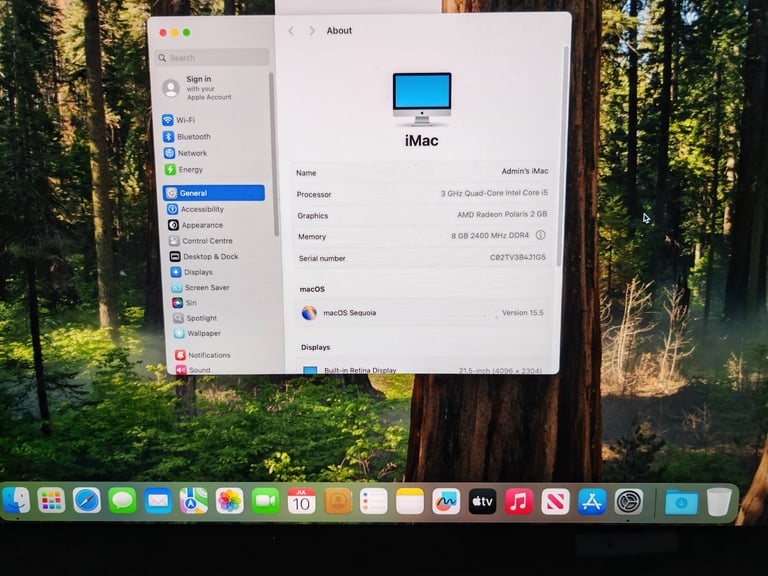Open Wi-Fi settings in sidebar
Screen dimensions: 768x576
[179, 120]
